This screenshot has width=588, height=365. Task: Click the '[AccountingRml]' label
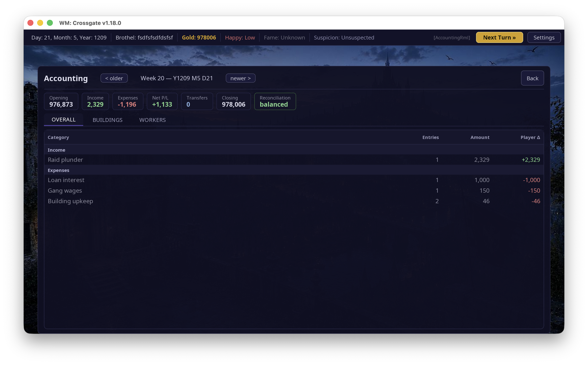(x=452, y=38)
